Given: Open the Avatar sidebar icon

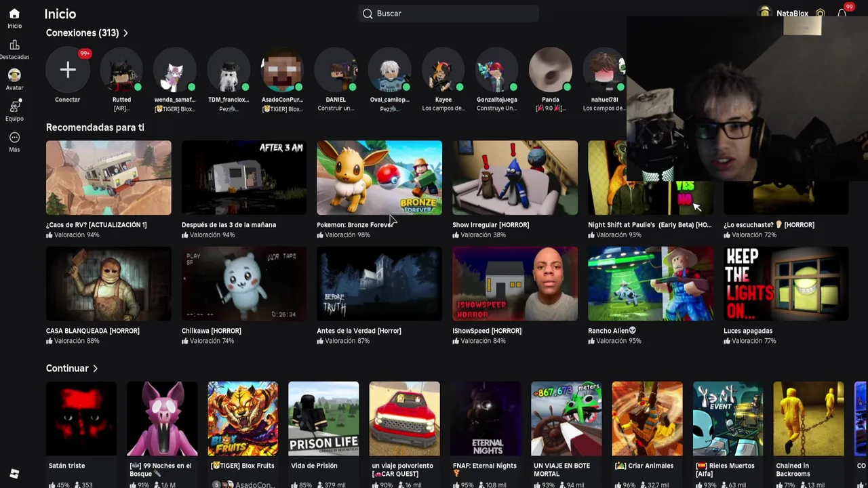Looking at the screenshot, I should [x=14, y=75].
